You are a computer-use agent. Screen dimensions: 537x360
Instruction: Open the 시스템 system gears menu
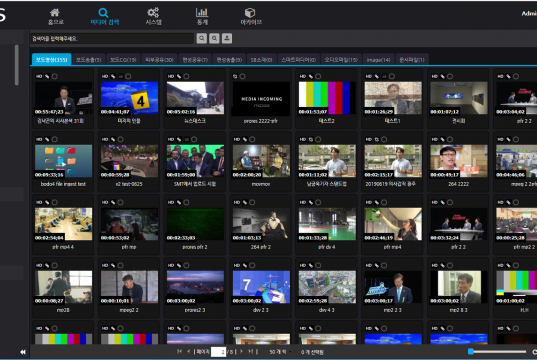click(x=153, y=16)
